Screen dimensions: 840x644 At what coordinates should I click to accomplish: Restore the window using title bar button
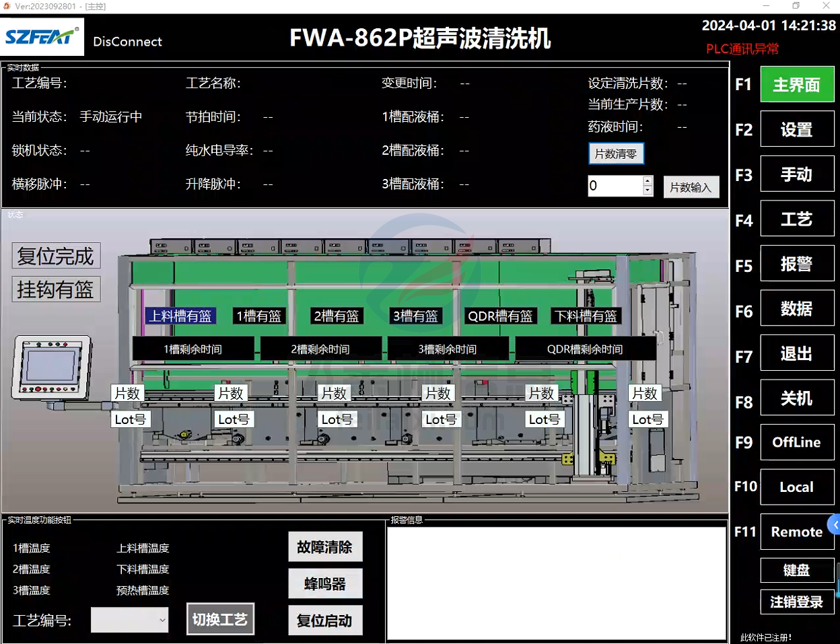pyautogui.click(x=796, y=6)
